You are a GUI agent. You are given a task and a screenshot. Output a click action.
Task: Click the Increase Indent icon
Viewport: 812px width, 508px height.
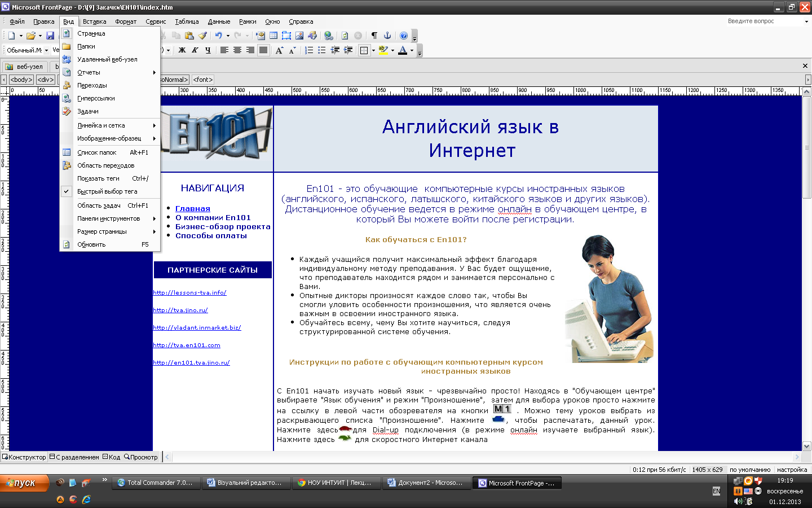point(348,50)
